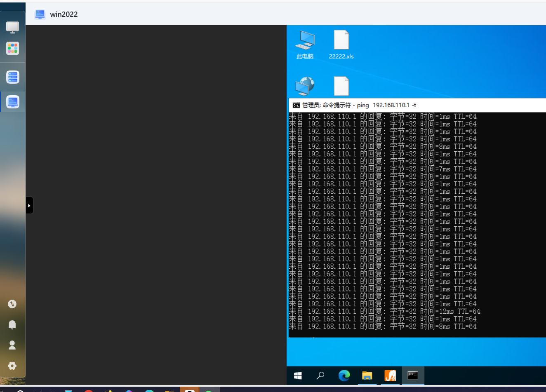Open the server list icon in the sidebar
Image resolution: width=546 pixels, height=392 pixels.
point(12,77)
